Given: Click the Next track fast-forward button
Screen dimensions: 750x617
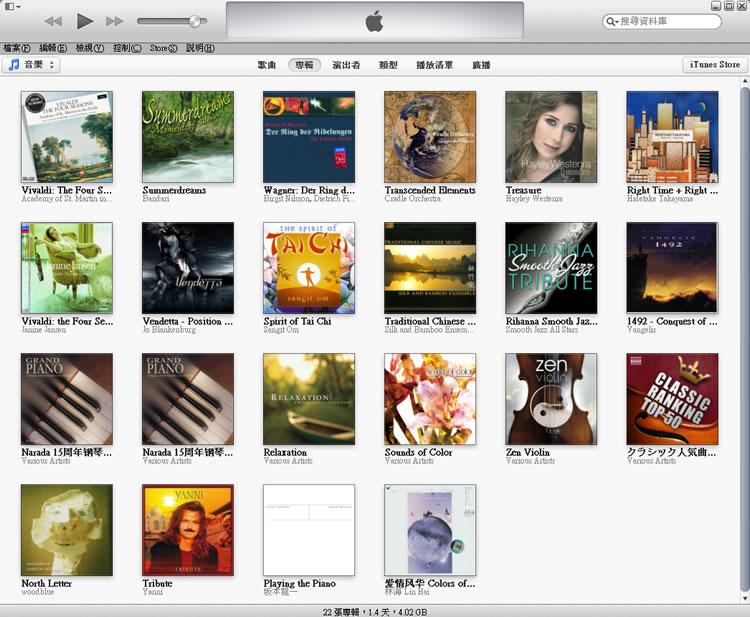Looking at the screenshot, I should point(115,21).
